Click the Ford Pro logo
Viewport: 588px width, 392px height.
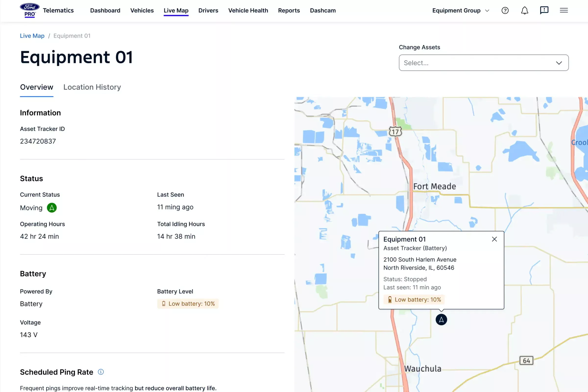click(29, 10)
